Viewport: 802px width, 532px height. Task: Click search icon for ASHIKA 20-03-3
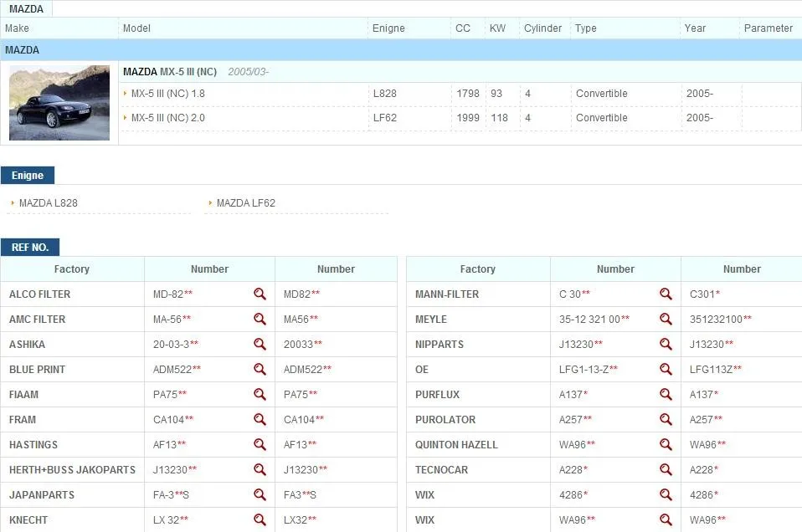coord(260,344)
